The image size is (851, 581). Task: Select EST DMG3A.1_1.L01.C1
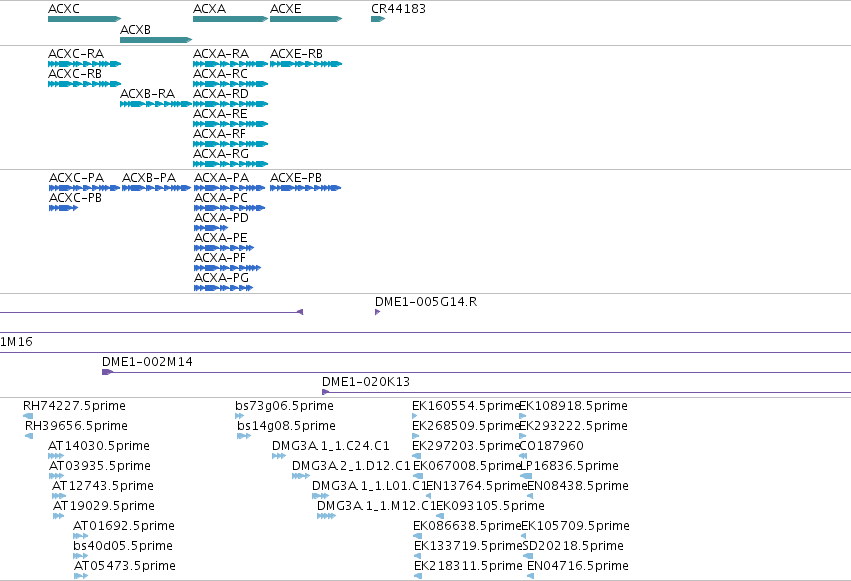[x=320, y=496]
